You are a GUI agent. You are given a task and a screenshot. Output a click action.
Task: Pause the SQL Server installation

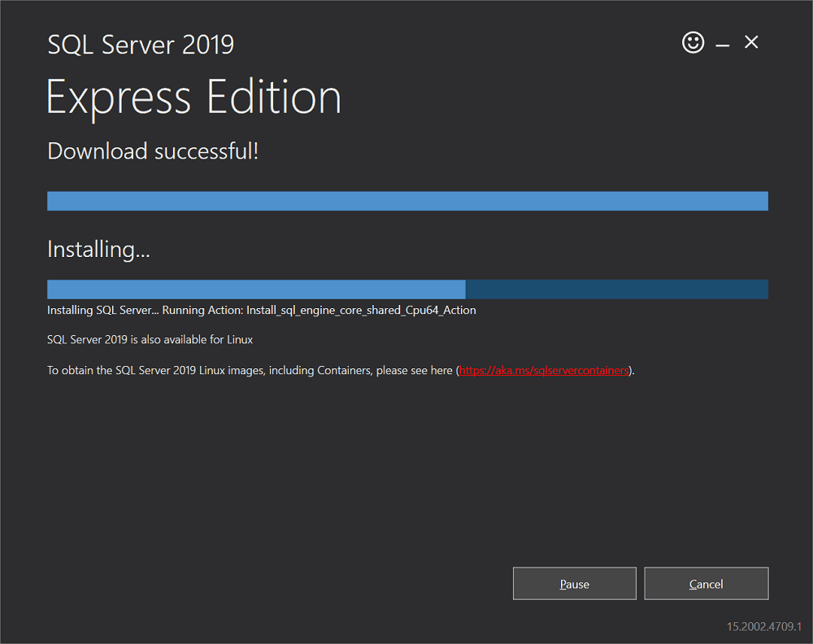pos(574,583)
